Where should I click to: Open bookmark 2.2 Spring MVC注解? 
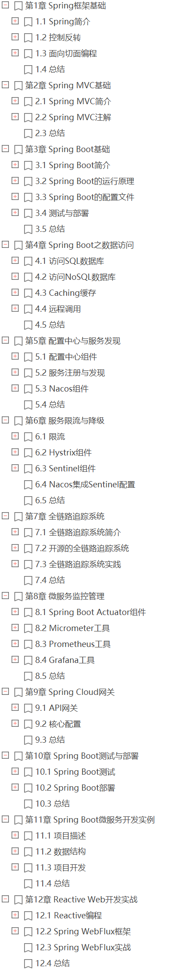click(73, 118)
